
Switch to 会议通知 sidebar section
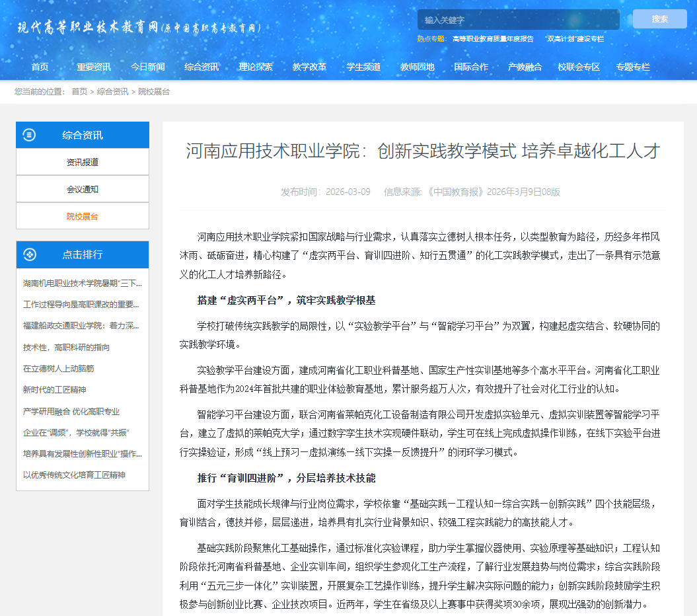pyautogui.click(x=83, y=189)
